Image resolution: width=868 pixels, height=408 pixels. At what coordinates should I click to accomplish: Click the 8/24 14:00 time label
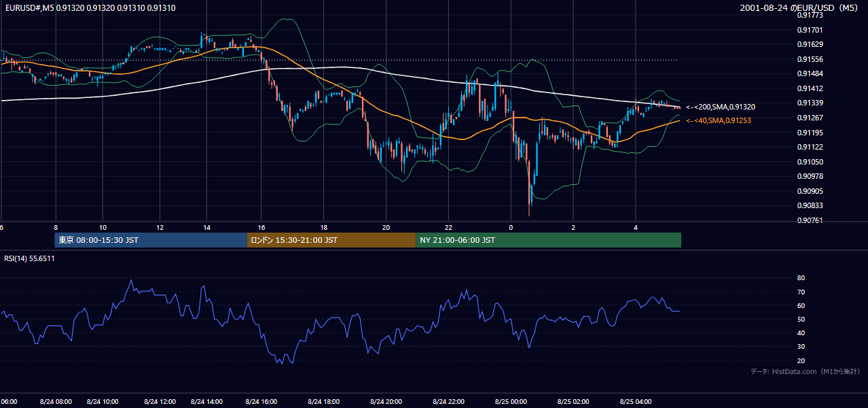(x=208, y=402)
